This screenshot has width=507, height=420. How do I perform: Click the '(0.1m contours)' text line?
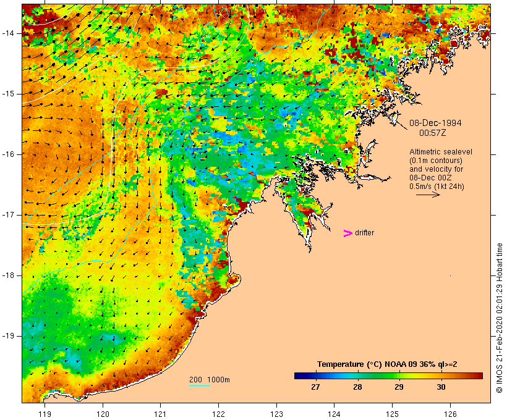[x=436, y=161]
